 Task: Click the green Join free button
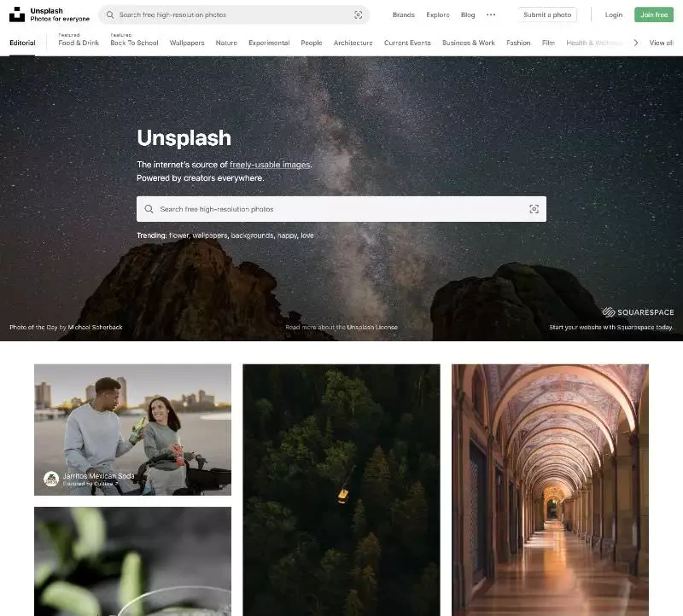click(654, 15)
